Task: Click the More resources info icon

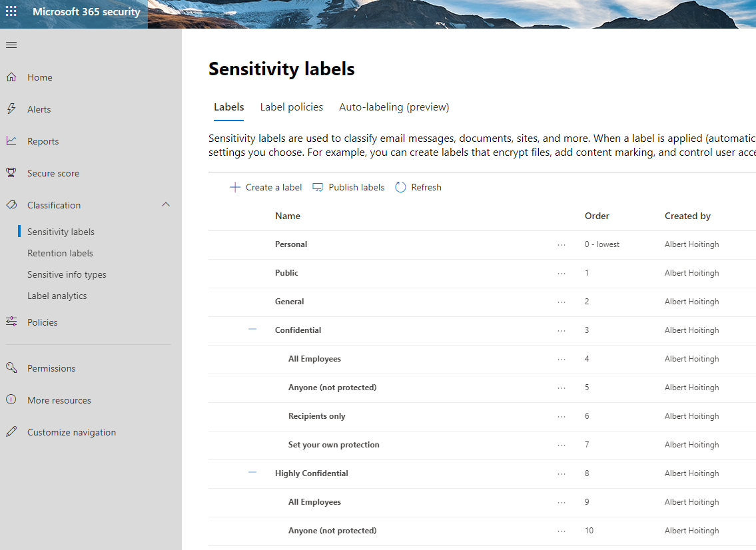Action: tap(11, 400)
